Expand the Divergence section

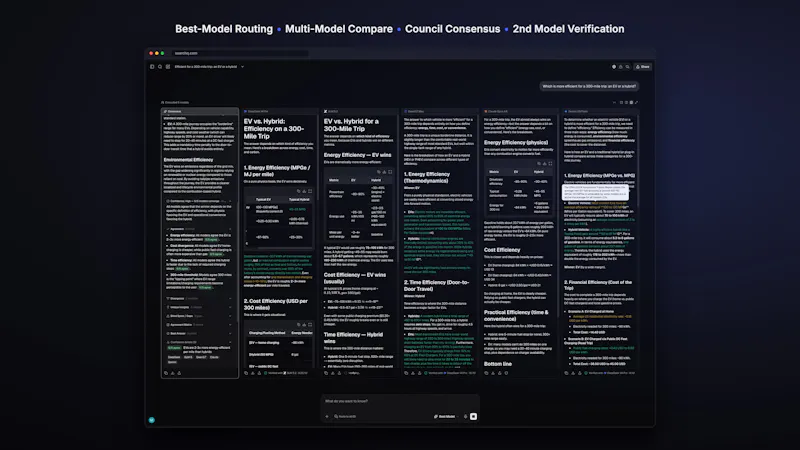(230, 298)
